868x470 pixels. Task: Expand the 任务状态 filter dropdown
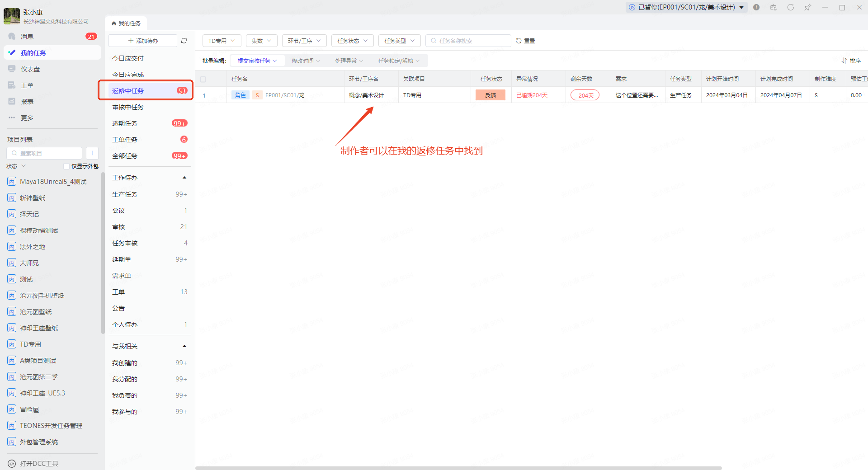point(352,41)
